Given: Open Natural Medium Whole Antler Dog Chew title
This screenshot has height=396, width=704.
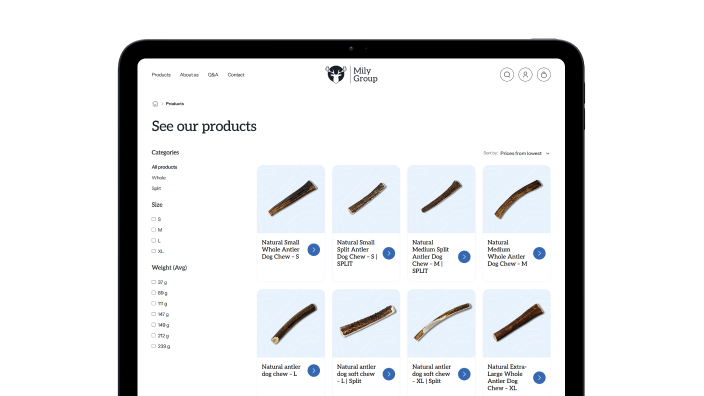Looking at the screenshot, I should (x=507, y=253).
